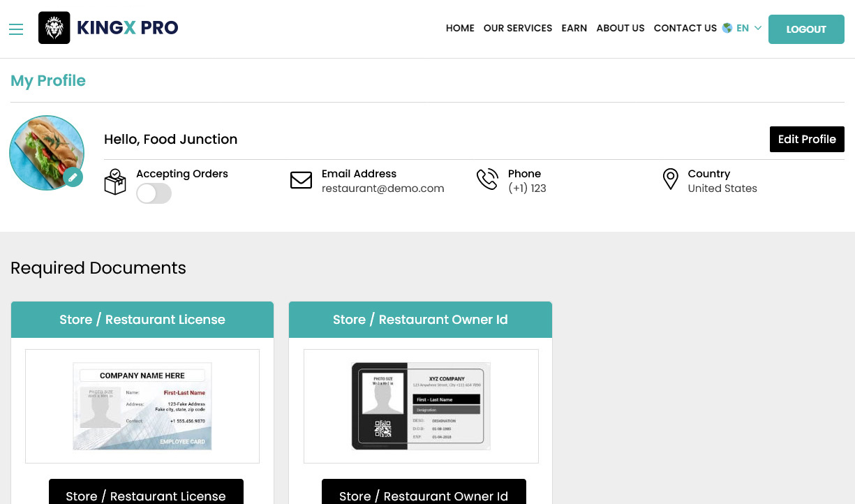Click the email envelope icon
This screenshot has height=504, width=855.
(x=301, y=180)
